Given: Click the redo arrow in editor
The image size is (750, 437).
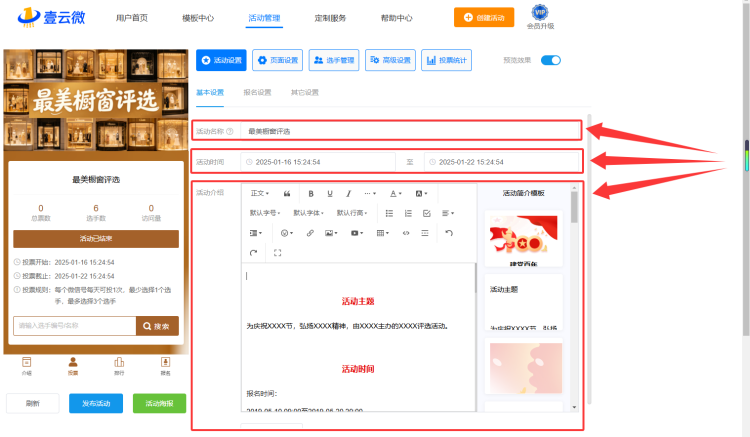Looking at the screenshot, I should point(254,252).
